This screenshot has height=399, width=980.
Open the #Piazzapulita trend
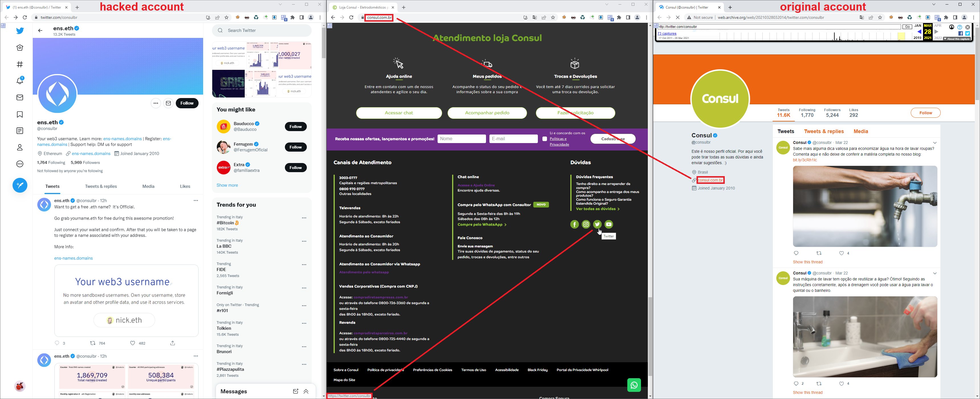(230, 369)
